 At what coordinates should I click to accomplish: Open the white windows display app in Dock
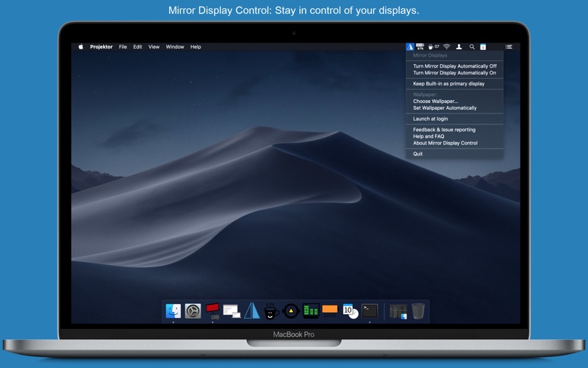pyautogui.click(x=232, y=311)
